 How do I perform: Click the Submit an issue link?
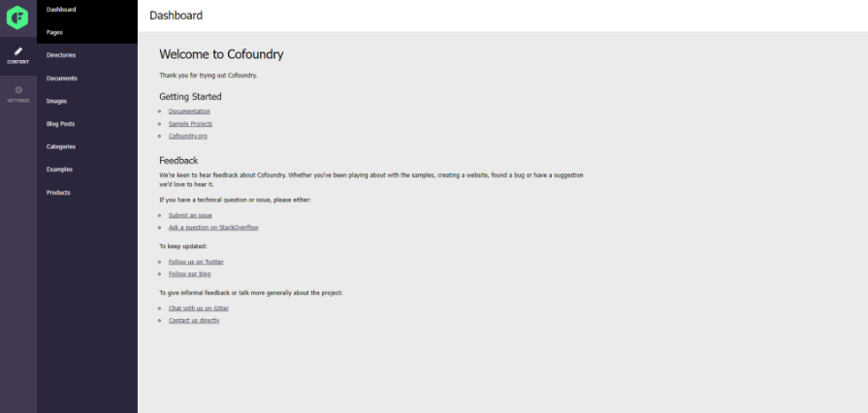pyautogui.click(x=190, y=215)
